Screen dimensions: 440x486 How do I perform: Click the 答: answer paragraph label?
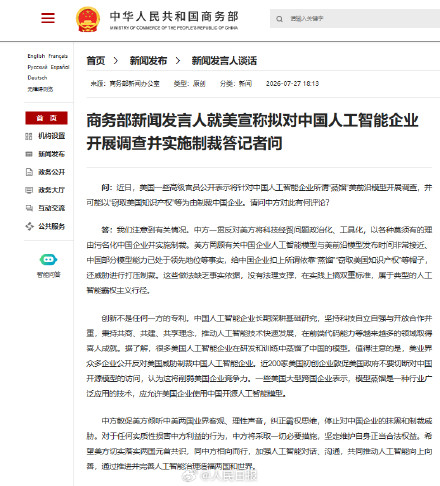107,230
